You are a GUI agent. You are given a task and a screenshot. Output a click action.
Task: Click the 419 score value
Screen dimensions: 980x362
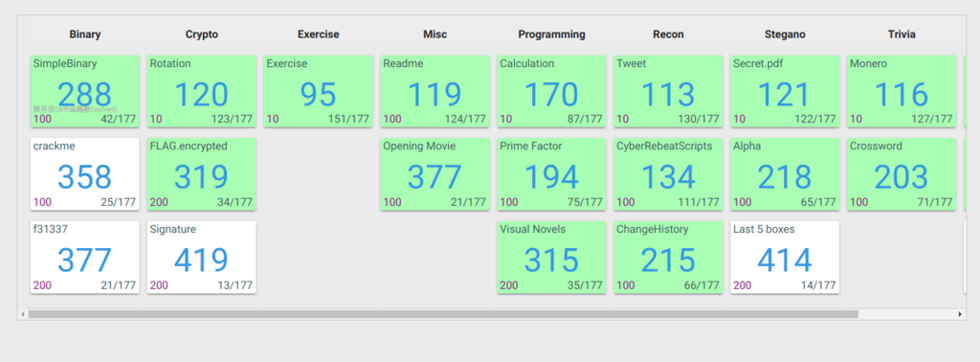[x=201, y=260]
